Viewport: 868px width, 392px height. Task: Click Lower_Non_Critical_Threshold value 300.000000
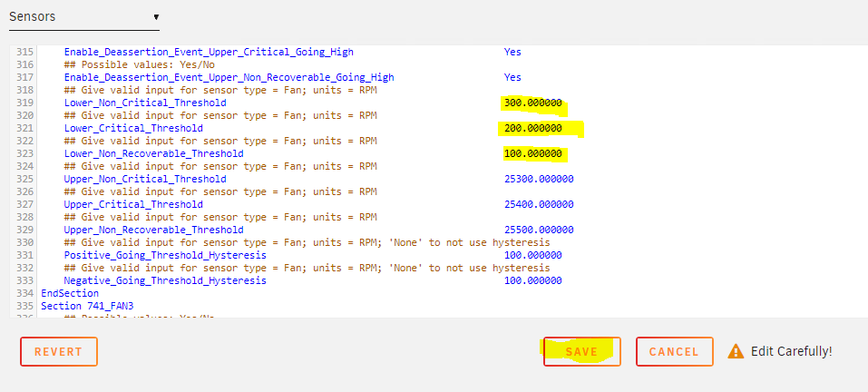(533, 103)
